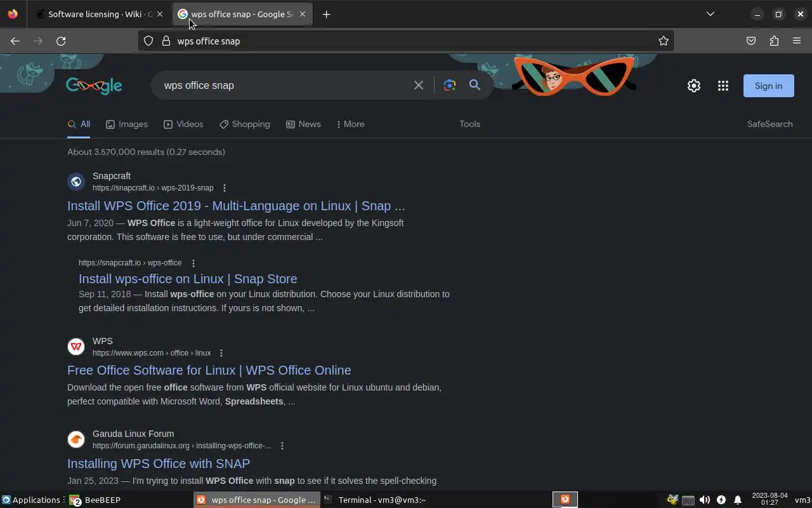The width and height of the screenshot is (812, 508).
Task: Open Save to Pocket
Action: pyautogui.click(x=751, y=41)
